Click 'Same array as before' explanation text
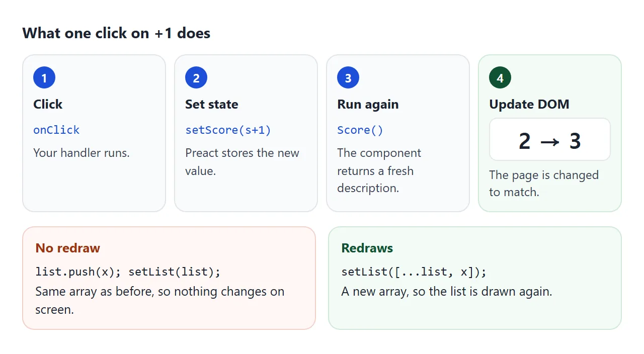 160,300
